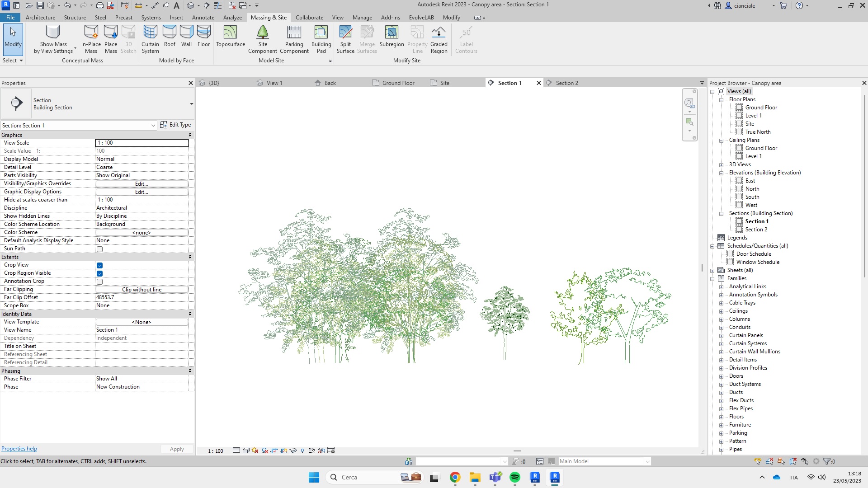
Task: Expand the 3D Views tree node
Action: [722, 165]
